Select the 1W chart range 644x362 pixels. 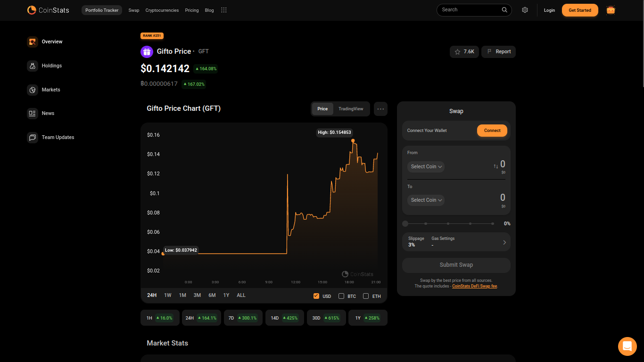(x=168, y=296)
